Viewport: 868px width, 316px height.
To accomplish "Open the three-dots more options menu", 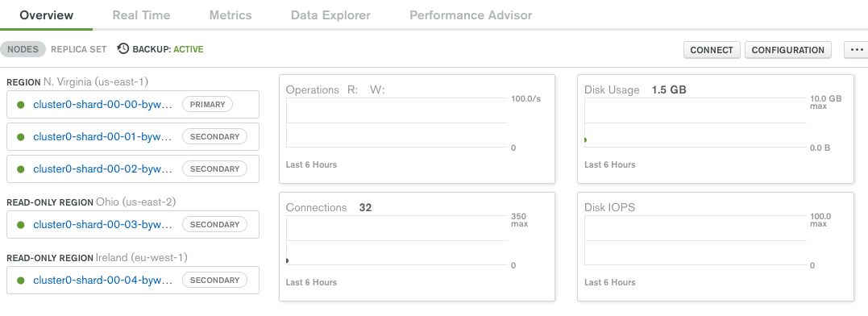I will [857, 49].
